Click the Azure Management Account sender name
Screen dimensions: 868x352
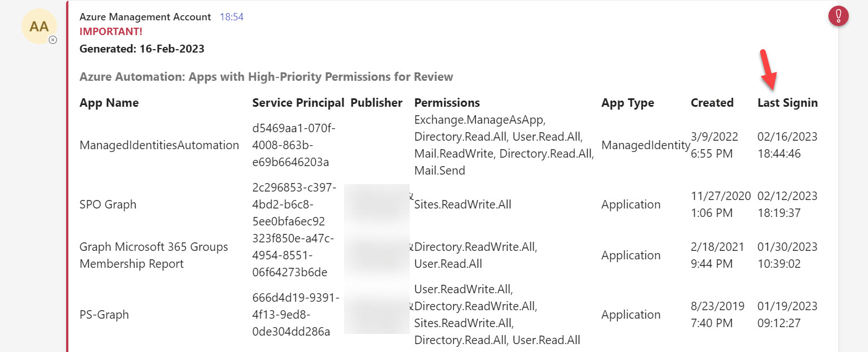point(145,16)
